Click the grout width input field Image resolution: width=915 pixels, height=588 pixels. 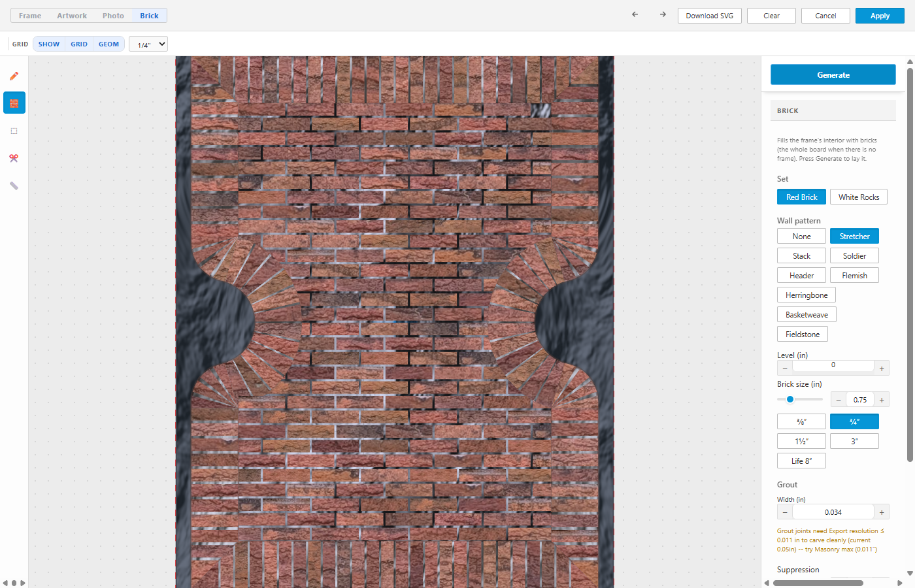[833, 512]
